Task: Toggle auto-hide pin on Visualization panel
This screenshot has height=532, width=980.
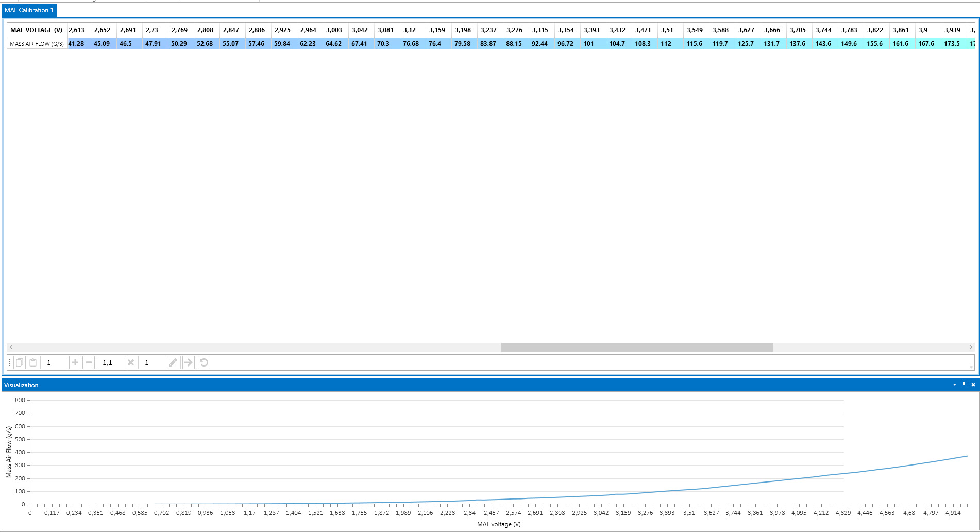Action: [x=964, y=385]
